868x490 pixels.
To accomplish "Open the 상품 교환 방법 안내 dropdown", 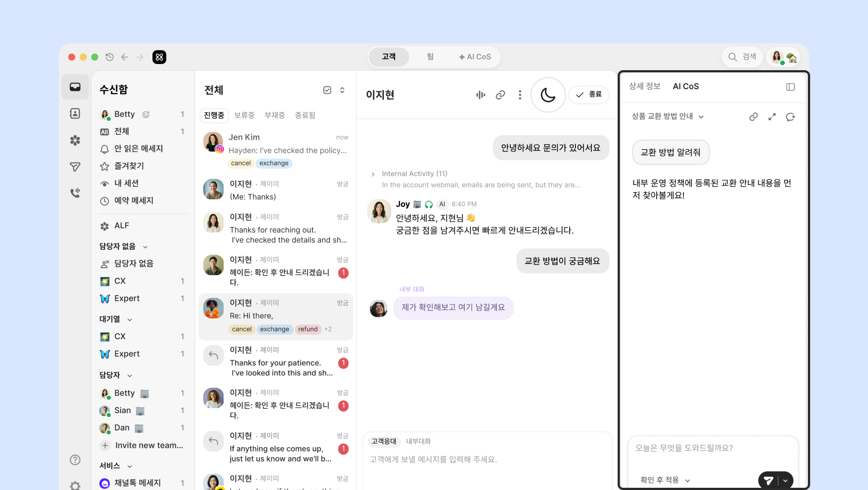I will pyautogui.click(x=668, y=116).
